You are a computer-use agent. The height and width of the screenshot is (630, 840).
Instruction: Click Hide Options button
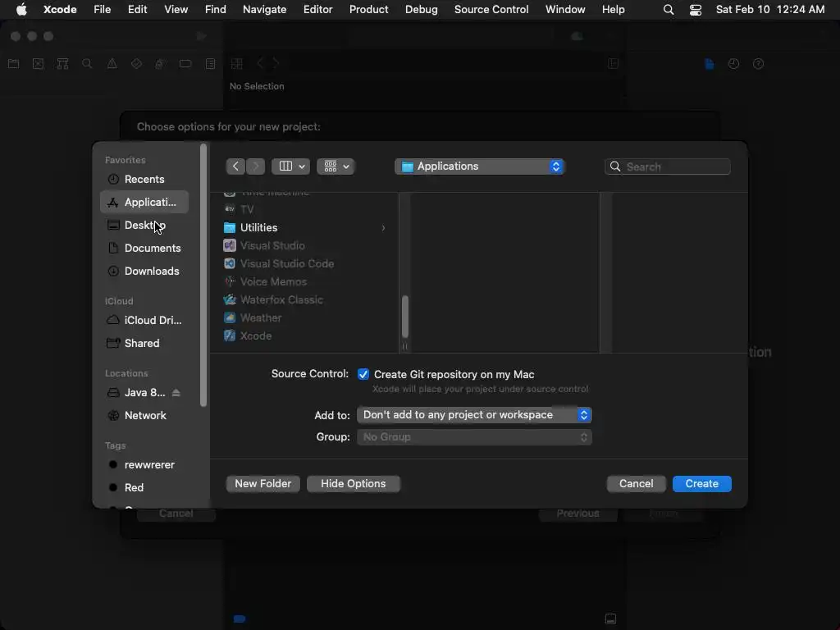[353, 484]
